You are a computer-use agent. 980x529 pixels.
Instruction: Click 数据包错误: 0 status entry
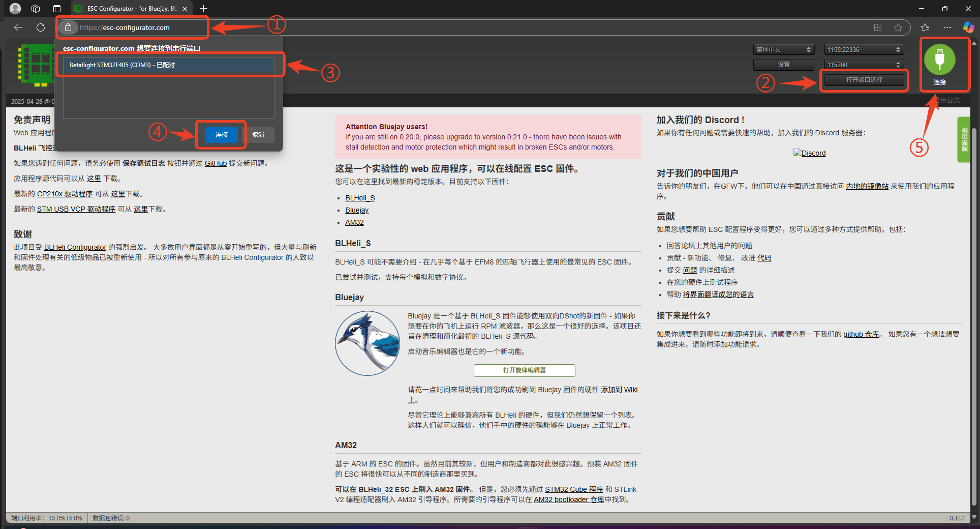pos(111,518)
